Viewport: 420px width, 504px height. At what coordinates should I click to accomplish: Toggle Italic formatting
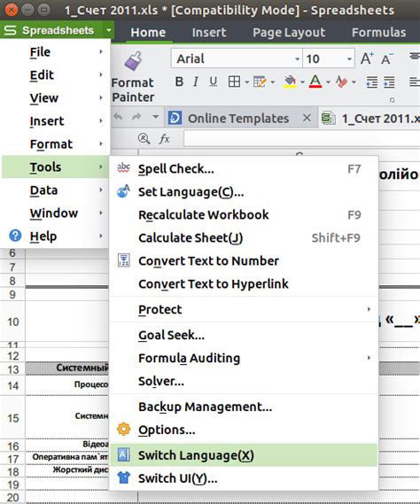point(196,81)
